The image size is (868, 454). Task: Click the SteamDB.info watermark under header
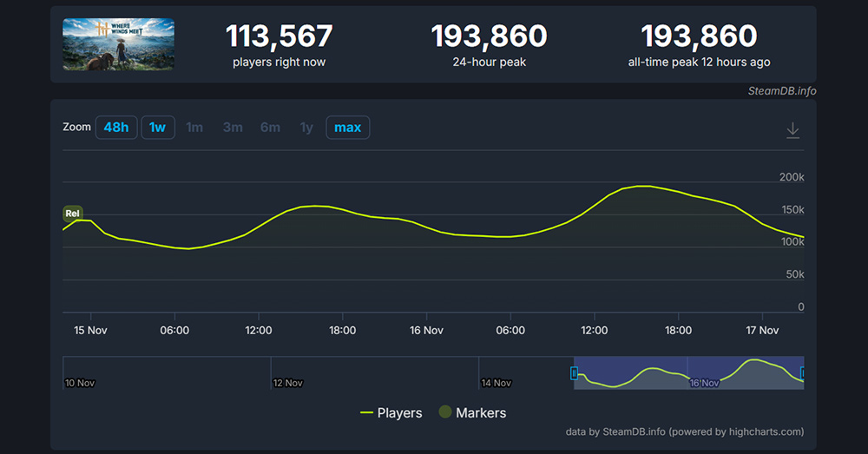(782, 91)
